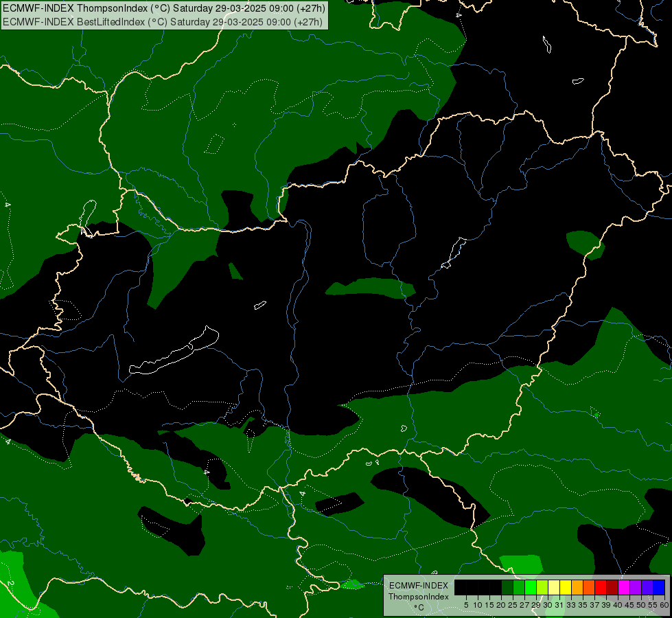Pick the pure yellow 31–33 legend swatch

pos(566,587)
